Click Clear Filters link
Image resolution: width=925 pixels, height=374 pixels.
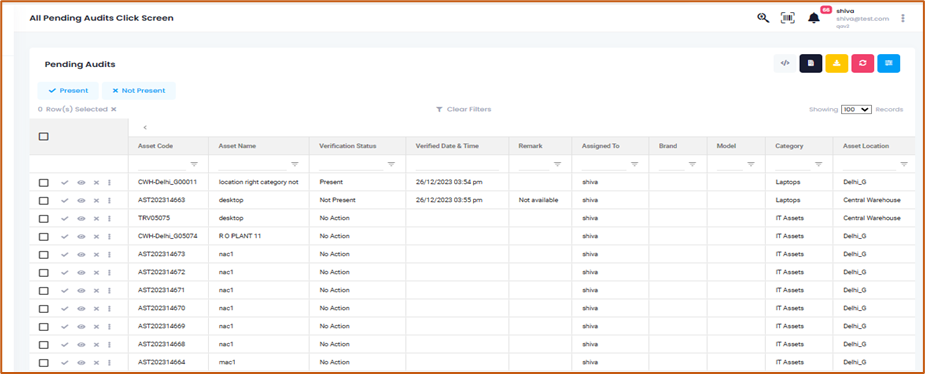[x=464, y=109]
